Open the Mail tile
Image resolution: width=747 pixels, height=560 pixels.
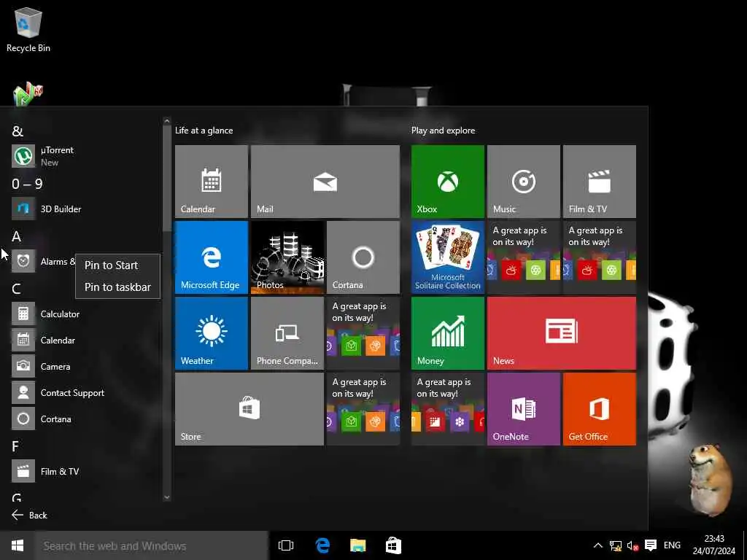(x=325, y=182)
